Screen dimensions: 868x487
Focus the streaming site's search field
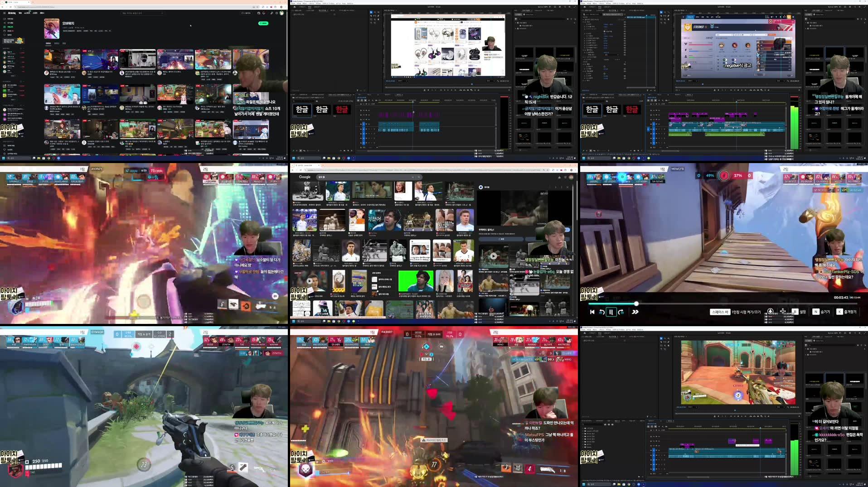coord(142,13)
